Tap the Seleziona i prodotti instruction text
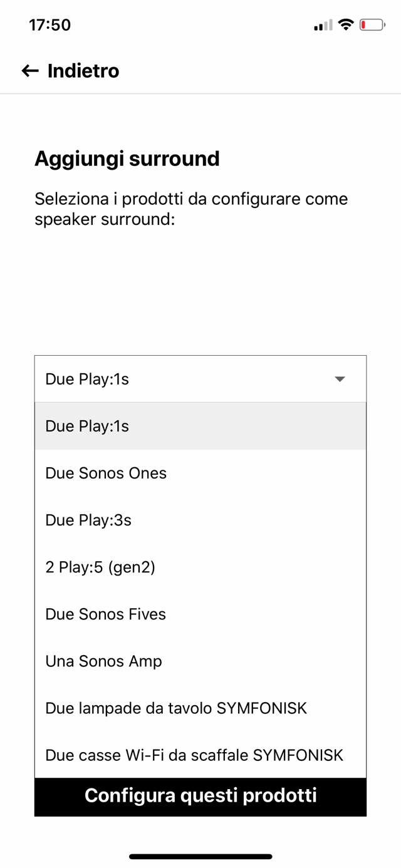Image resolution: width=401 pixels, height=868 pixels. pos(191,209)
